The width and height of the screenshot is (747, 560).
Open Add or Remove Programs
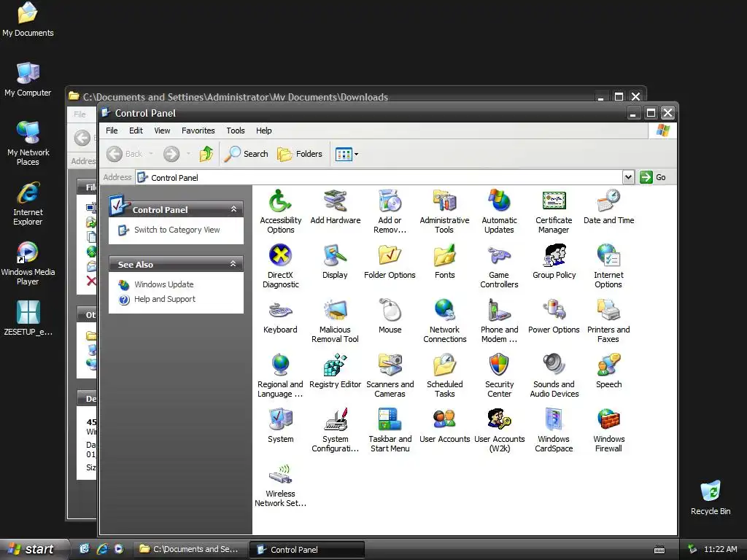point(390,211)
